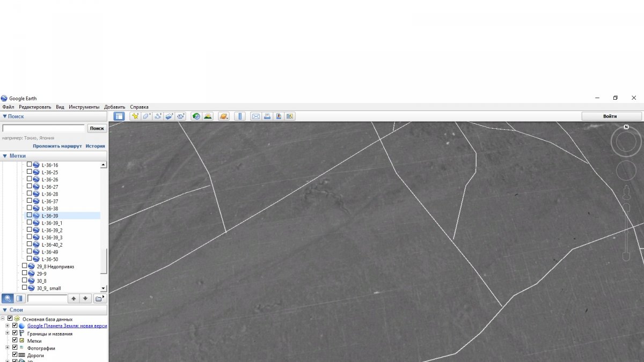644x362 pixels.
Task: Select the L-36-40_2 entry
Action: coord(52,245)
